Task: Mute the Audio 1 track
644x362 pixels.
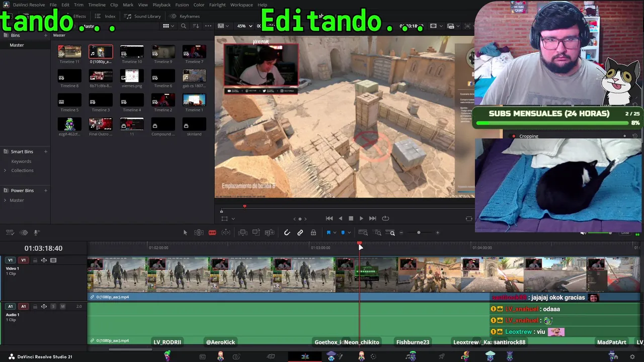Action: 62,306
